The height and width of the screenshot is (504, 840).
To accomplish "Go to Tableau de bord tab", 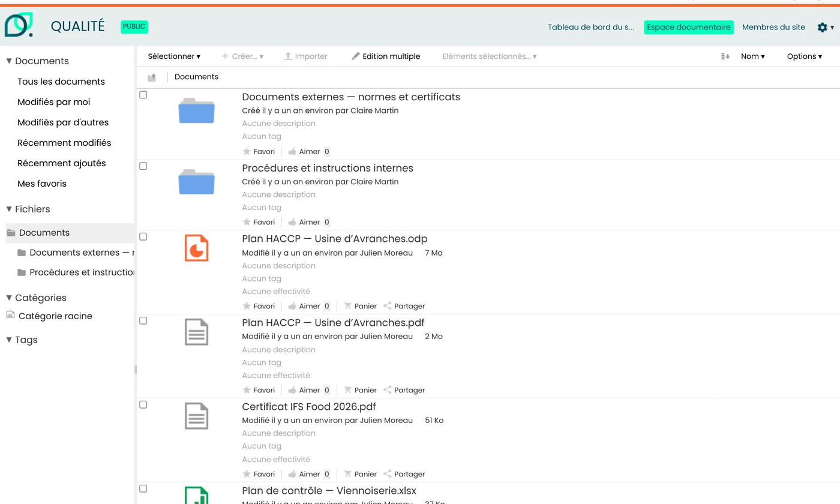I will pyautogui.click(x=591, y=27).
